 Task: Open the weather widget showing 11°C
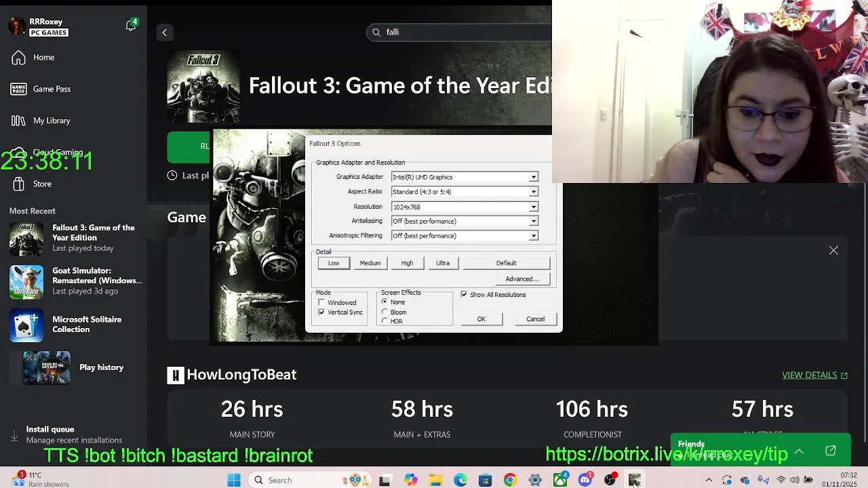[42, 479]
